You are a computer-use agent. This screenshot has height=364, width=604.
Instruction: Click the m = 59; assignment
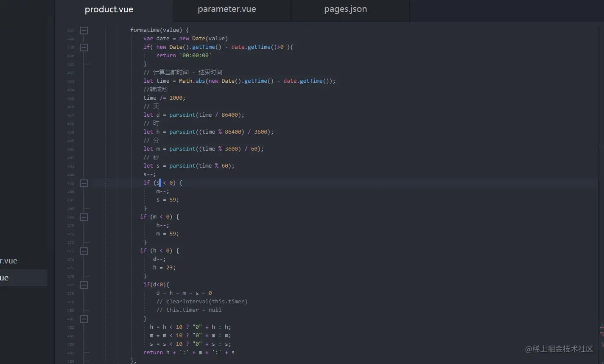pos(168,234)
